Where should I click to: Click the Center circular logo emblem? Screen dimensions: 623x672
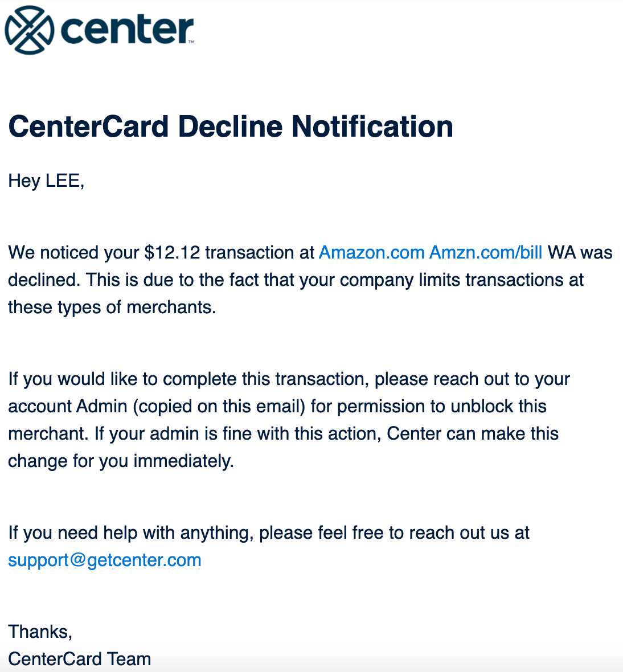click(x=30, y=30)
